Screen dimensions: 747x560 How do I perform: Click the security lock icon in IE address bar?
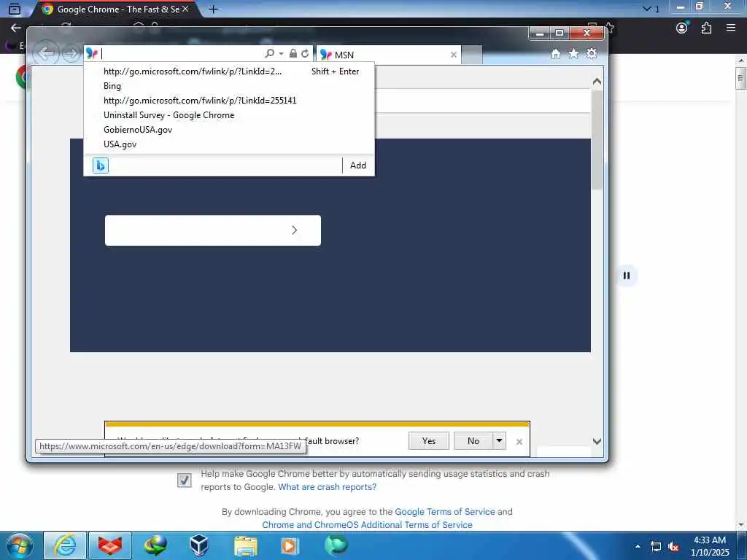pos(293,54)
